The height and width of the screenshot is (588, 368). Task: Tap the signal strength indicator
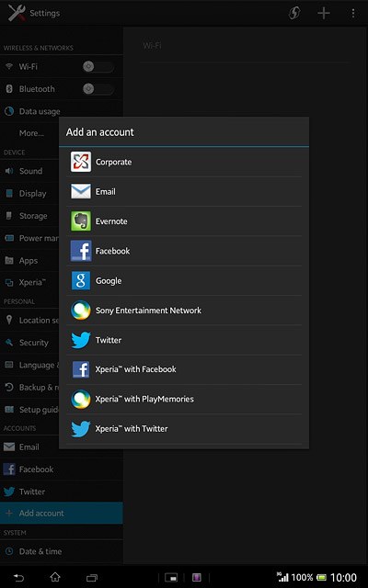click(x=282, y=577)
